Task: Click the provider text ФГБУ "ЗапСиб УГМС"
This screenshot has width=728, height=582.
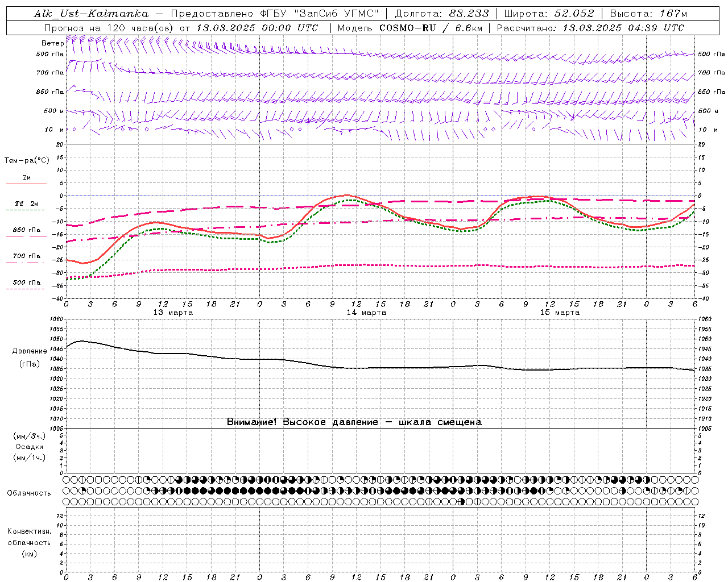Action: 320,14
